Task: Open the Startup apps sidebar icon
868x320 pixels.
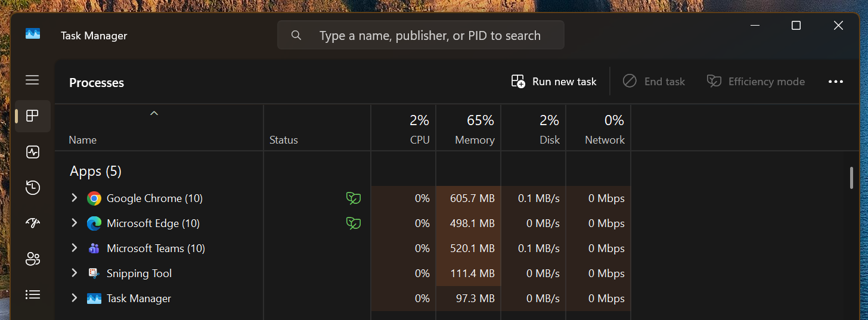Action: click(33, 223)
